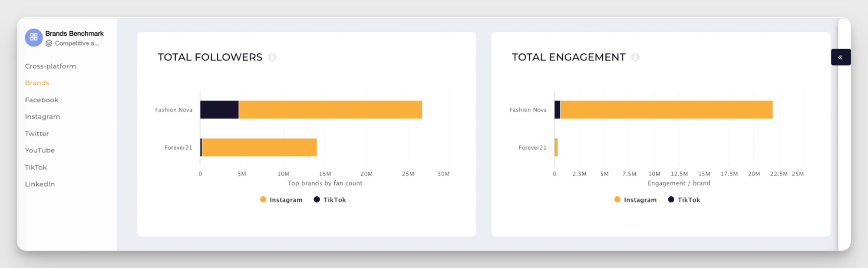This screenshot has width=868, height=268.
Task: Toggle off TikTok series in followers chart
Action: coord(331,199)
